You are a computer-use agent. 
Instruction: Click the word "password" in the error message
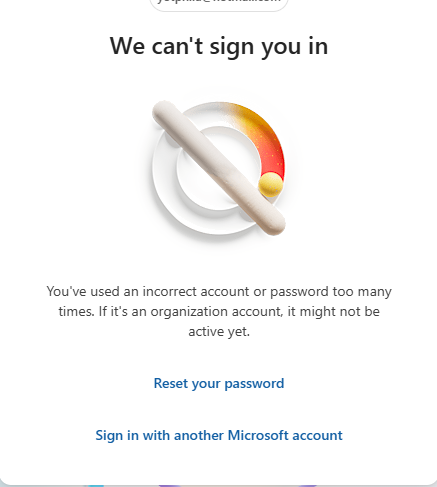click(x=299, y=292)
